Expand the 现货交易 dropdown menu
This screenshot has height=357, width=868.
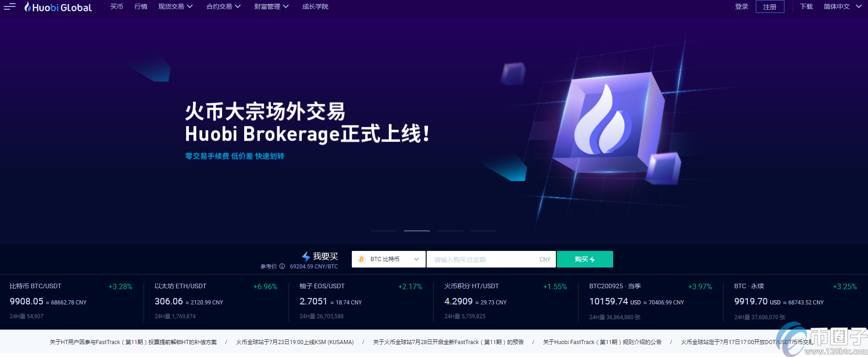click(175, 6)
